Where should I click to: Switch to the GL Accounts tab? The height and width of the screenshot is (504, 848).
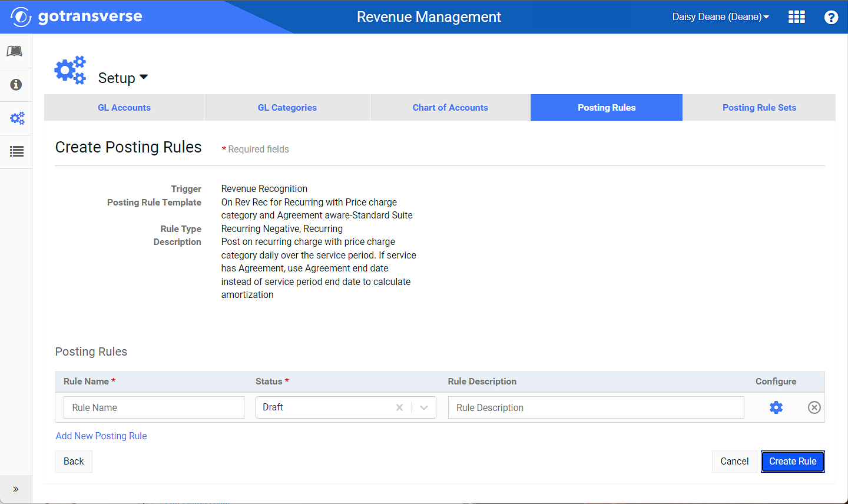click(x=124, y=108)
